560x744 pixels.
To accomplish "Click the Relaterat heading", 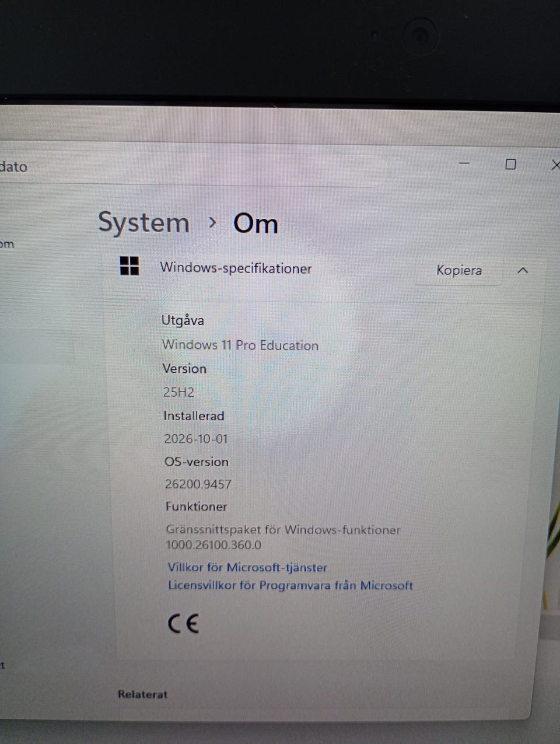I will pyautogui.click(x=142, y=694).
